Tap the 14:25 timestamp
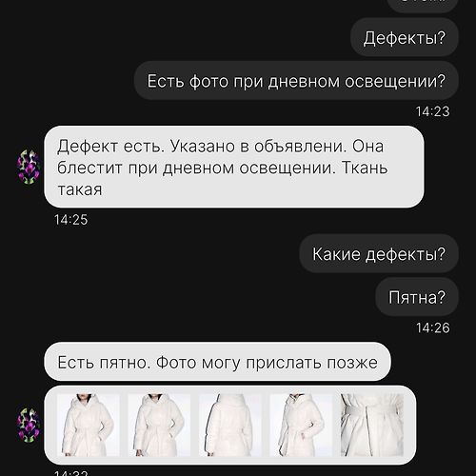Viewport: 476px width, 476px height. 70,220
